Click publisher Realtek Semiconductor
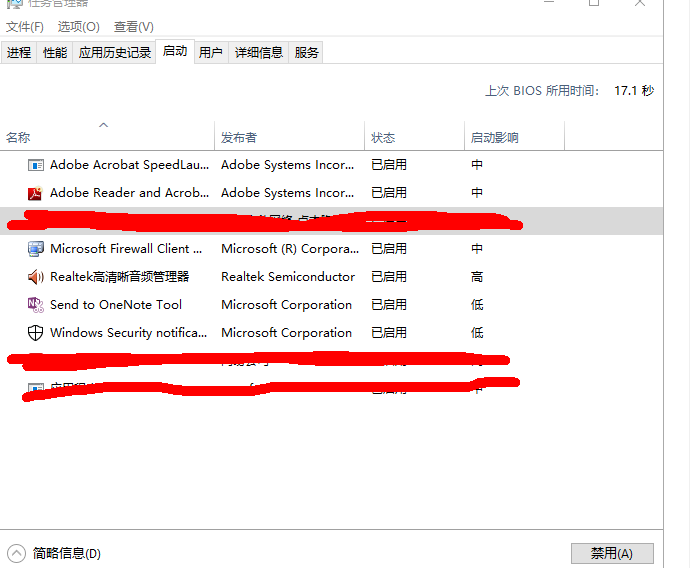The width and height of the screenshot is (690, 568). click(x=288, y=277)
